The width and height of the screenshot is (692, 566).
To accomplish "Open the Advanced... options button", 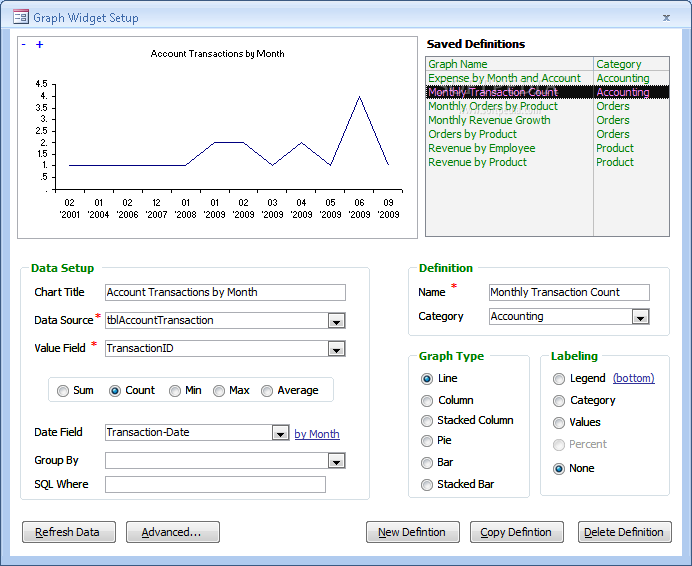I will pyautogui.click(x=173, y=532).
